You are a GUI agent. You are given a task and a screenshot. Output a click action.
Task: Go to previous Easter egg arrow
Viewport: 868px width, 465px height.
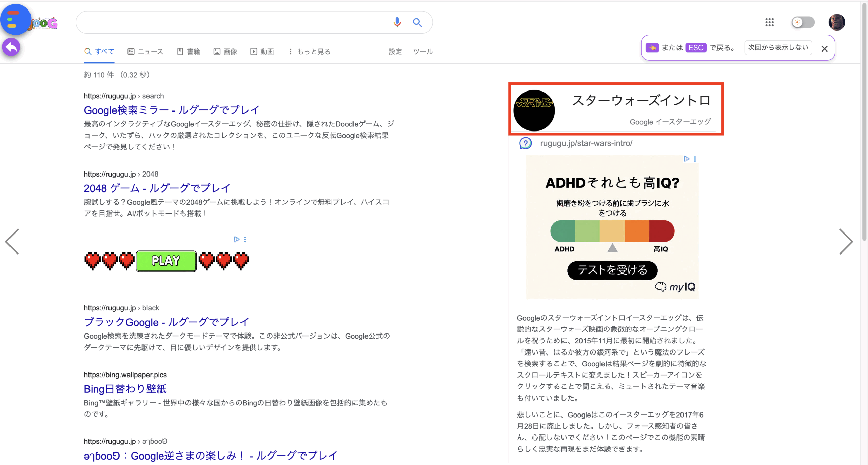coord(12,241)
